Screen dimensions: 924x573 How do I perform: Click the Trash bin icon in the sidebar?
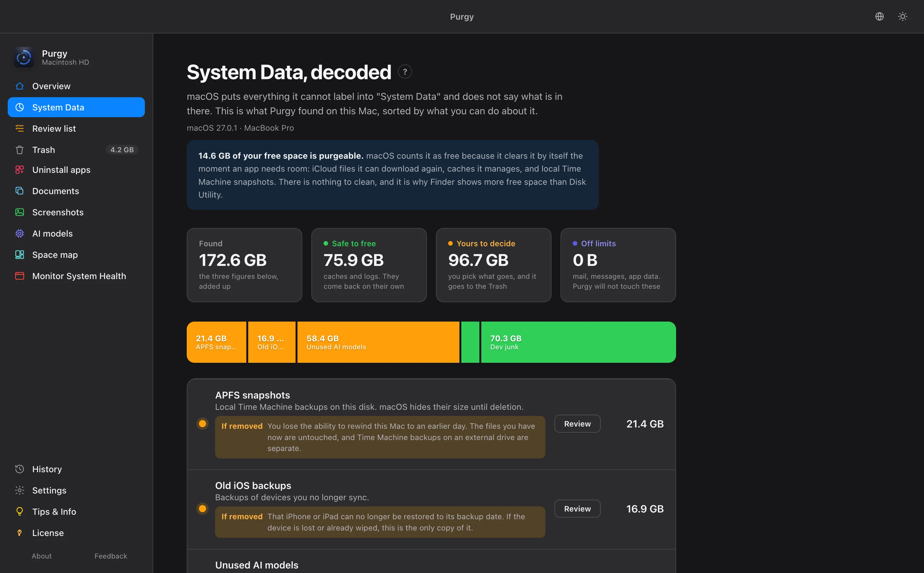click(20, 150)
